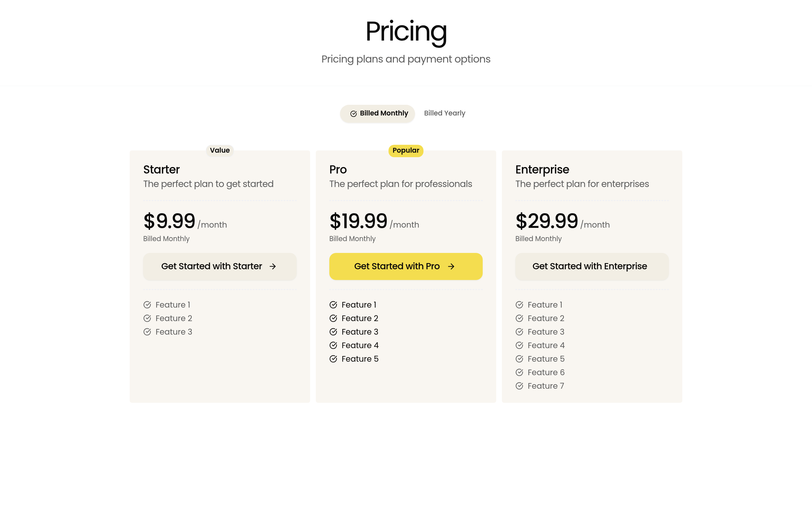This screenshot has width=812, height=507.
Task: Click the Pricing page heading
Action: 406,32
